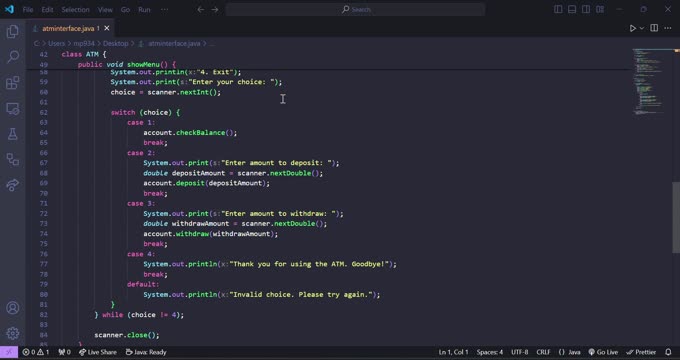
Task: Open the Accounts menu
Action: point(13,308)
